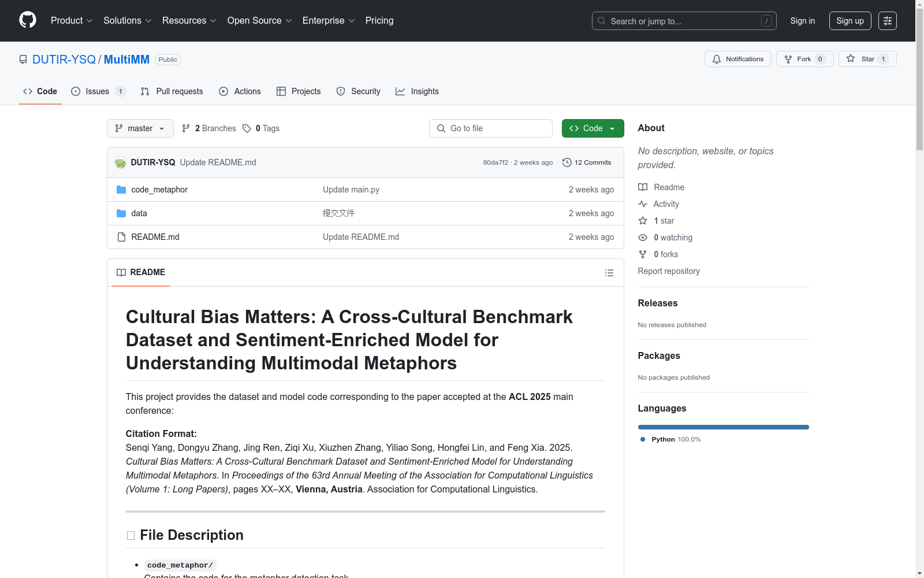The width and height of the screenshot is (924, 578).
Task: Click the Activity pulse icon
Action: click(x=643, y=204)
